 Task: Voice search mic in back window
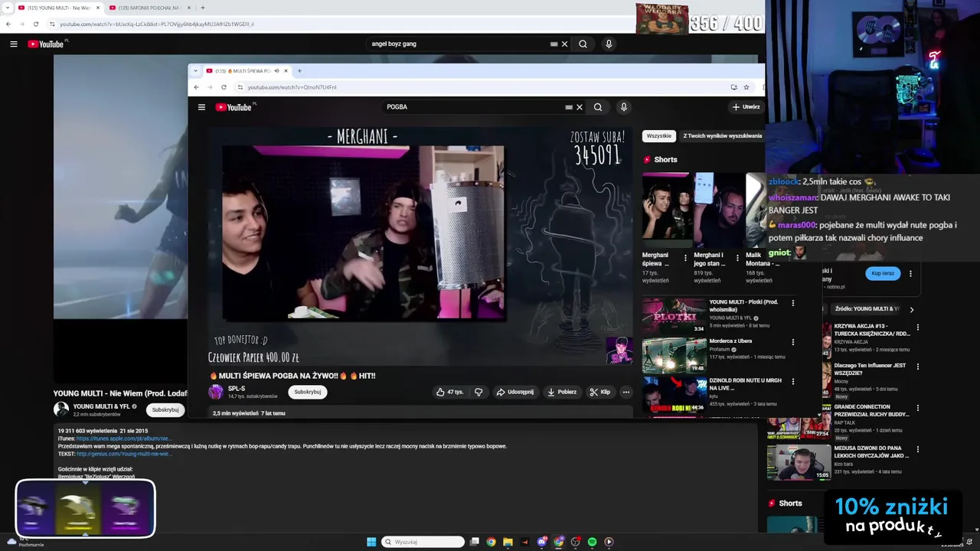point(609,44)
